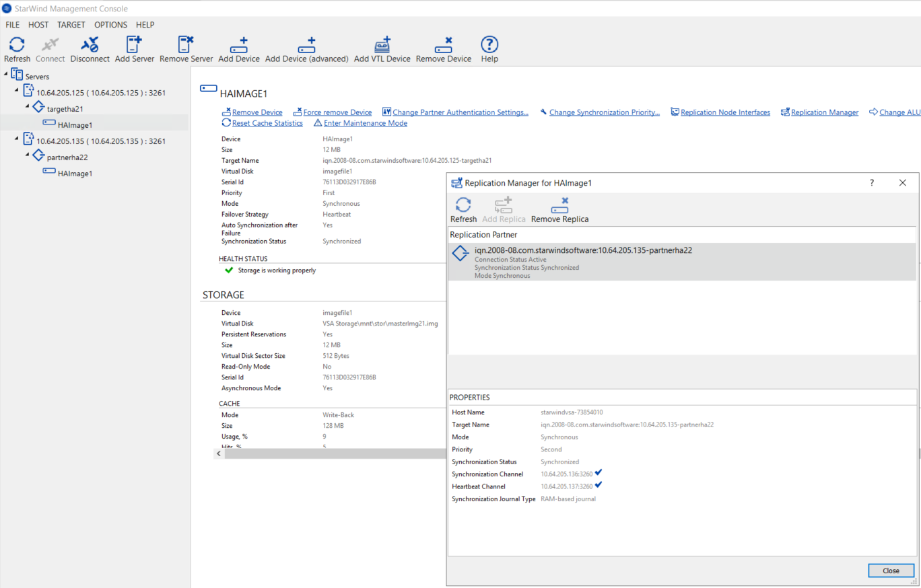Viewport: 921px width, 588px height.
Task: Open the FILE menu
Action: click(x=12, y=25)
